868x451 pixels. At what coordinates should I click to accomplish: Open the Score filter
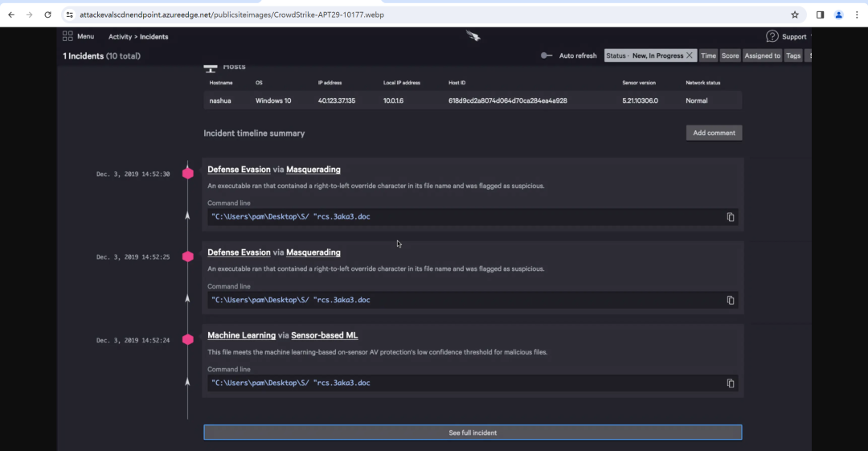coord(730,55)
